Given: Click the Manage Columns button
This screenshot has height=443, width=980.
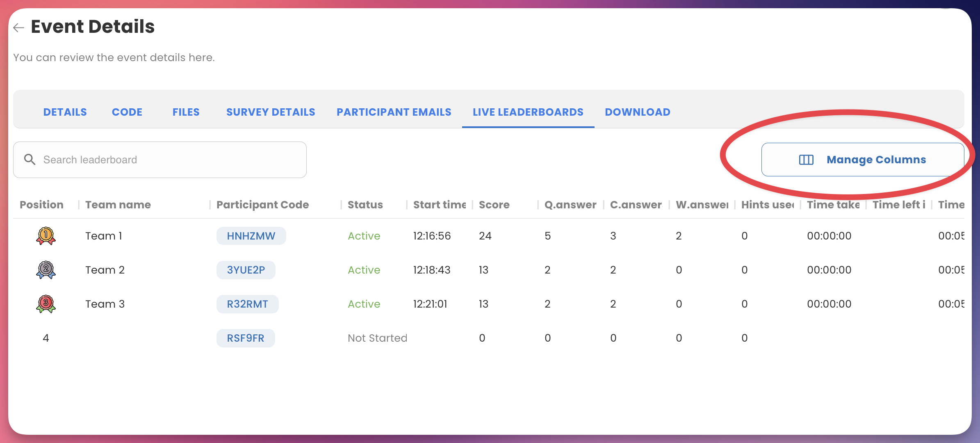Looking at the screenshot, I should coord(863,160).
